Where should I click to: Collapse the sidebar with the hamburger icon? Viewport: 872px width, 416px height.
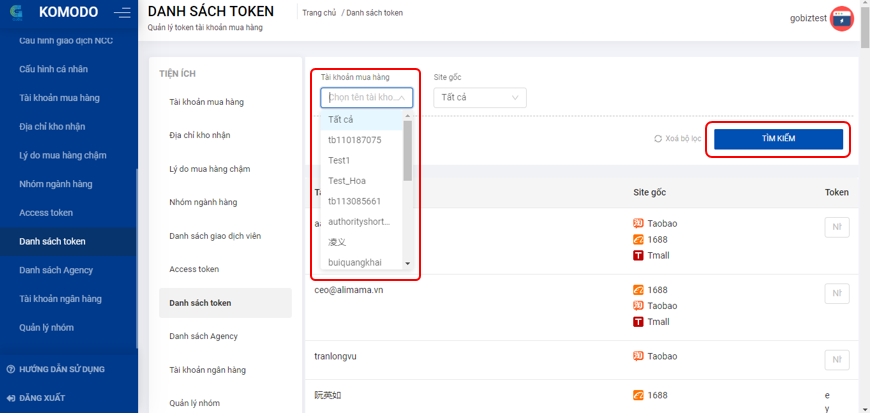coord(122,13)
